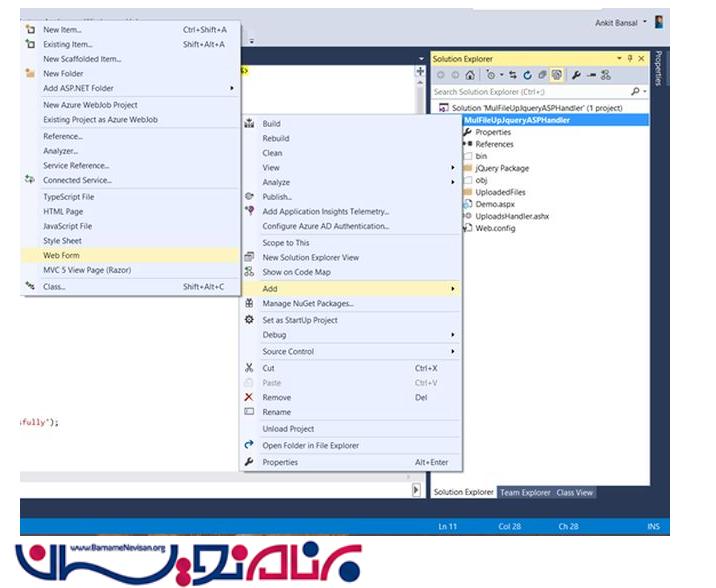Switch to the Team Explorer tab
This screenshot has height=588, width=716.
tap(524, 492)
